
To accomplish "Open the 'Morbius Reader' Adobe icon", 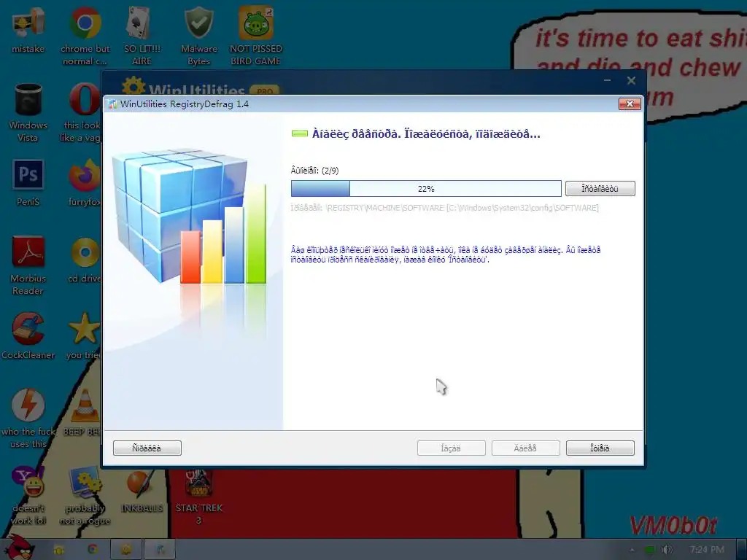I will tap(28, 265).
